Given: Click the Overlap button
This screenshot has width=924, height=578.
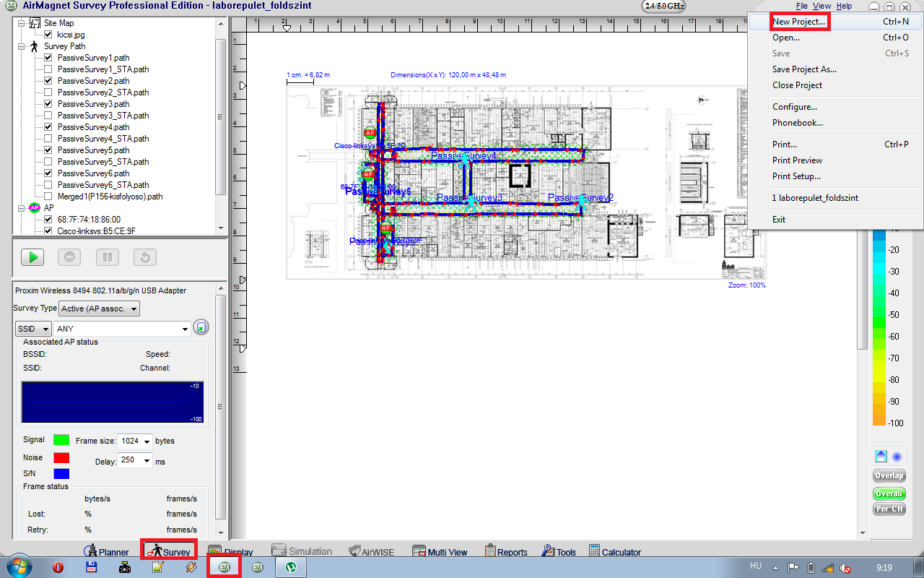Looking at the screenshot, I should point(889,476).
